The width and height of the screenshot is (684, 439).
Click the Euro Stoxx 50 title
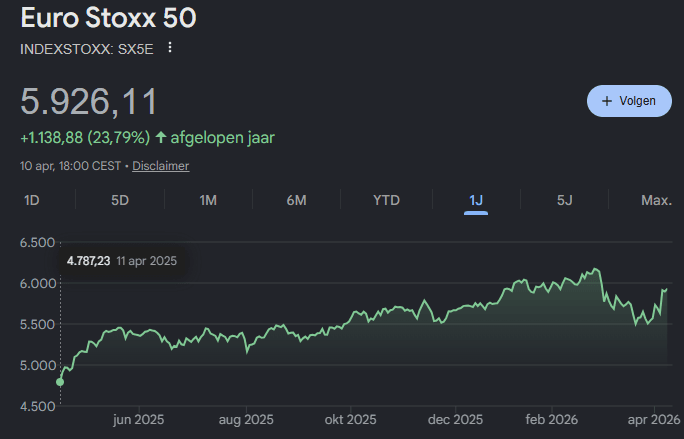point(108,18)
